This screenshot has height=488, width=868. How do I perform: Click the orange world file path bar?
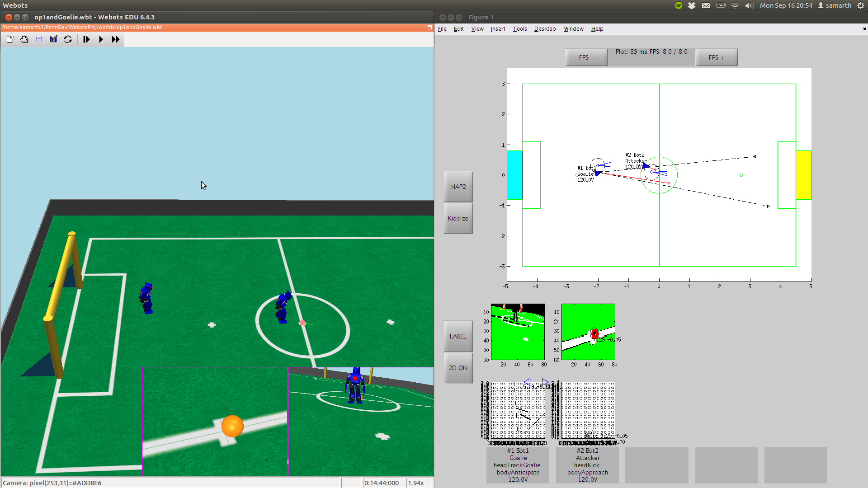click(x=217, y=27)
